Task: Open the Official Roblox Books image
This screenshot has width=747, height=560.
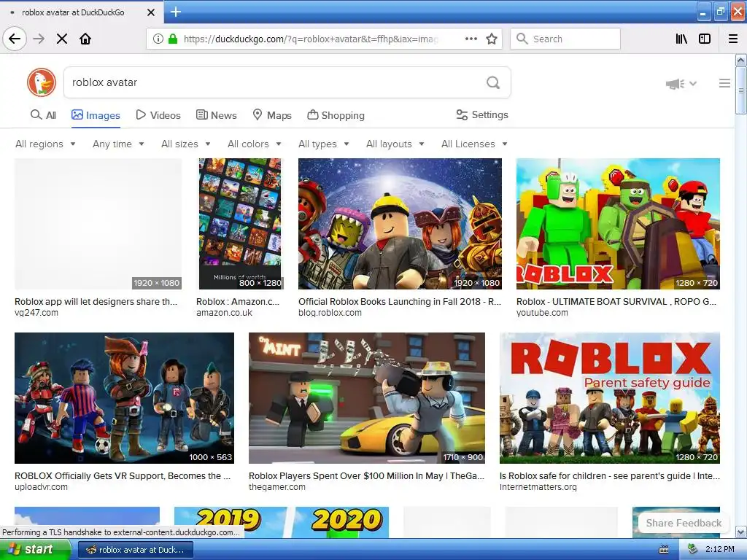Action: [400, 224]
